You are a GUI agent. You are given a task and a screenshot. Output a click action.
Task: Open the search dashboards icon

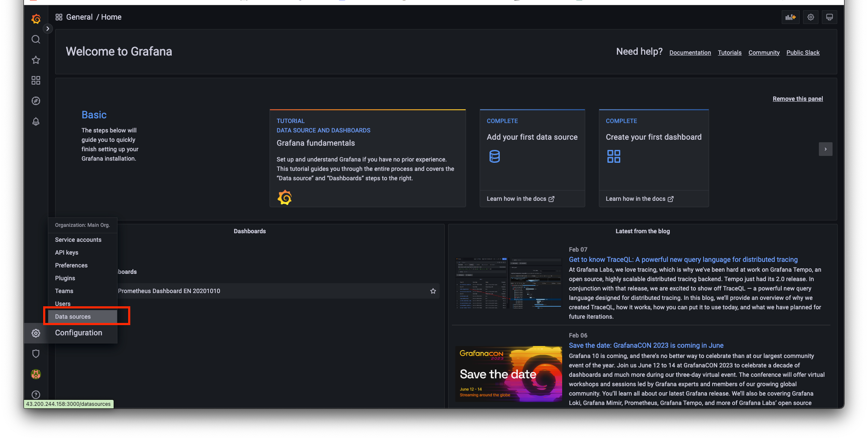point(36,39)
